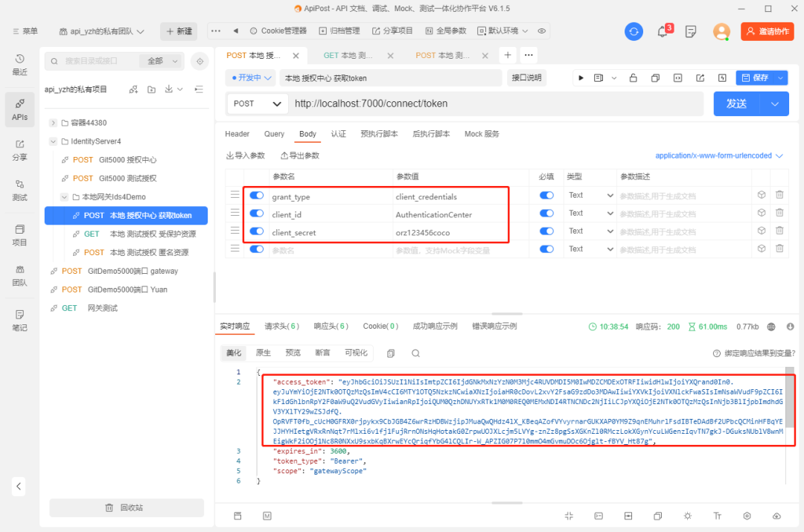This screenshot has width=804, height=532.
Task: Click the 邀请协作 invite button
Action: (x=768, y=31)
